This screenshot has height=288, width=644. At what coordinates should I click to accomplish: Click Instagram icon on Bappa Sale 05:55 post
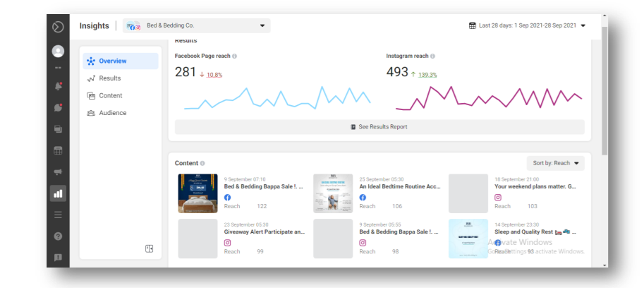[x=363, y=243]
